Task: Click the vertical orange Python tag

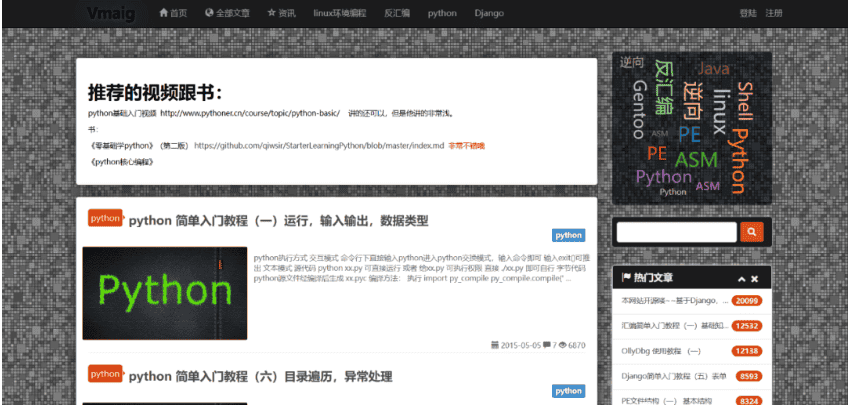Action: [x=739, y=161]
